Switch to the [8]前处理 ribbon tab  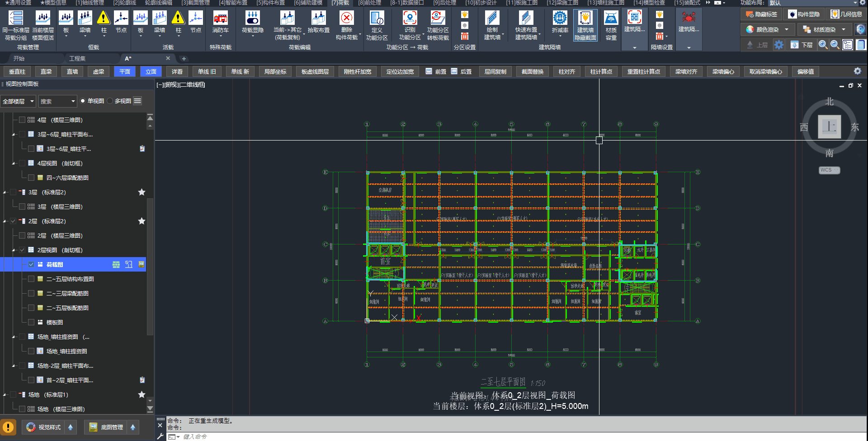369,3
